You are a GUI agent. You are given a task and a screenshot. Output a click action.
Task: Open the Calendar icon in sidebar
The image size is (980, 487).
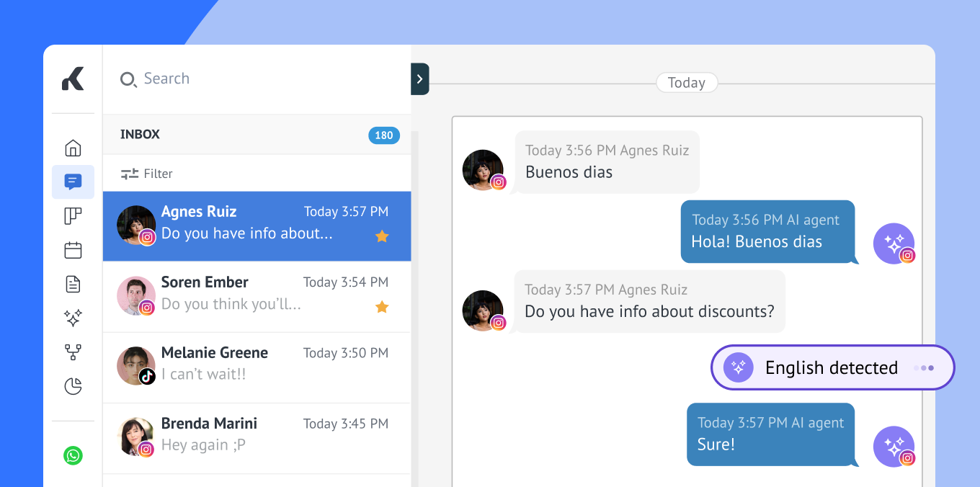73,250
